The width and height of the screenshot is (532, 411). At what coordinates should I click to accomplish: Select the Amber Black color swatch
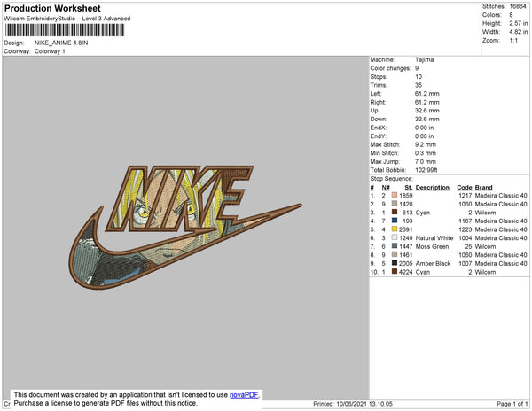[x=395, y=263]
